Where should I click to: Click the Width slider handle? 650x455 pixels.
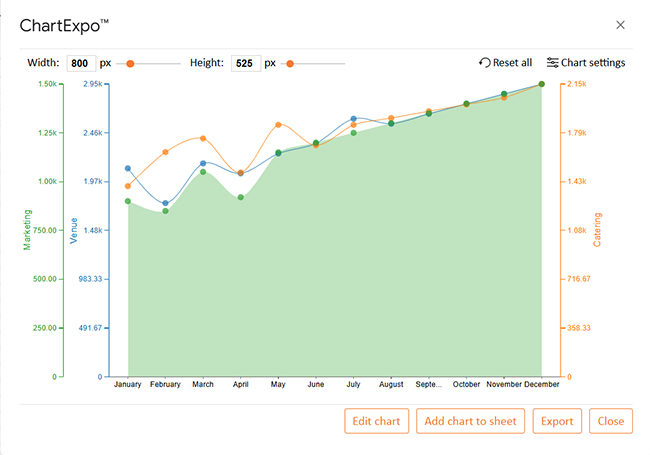130,63
